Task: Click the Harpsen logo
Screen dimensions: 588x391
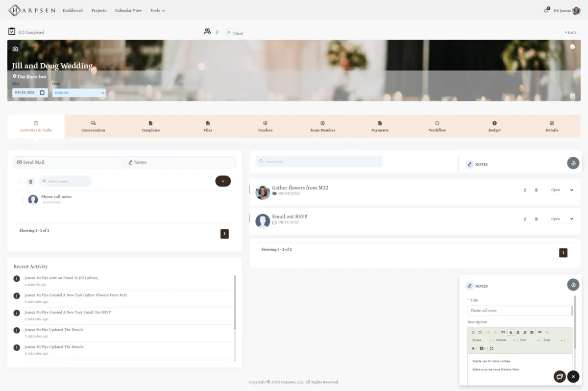Action: (32, 10)
